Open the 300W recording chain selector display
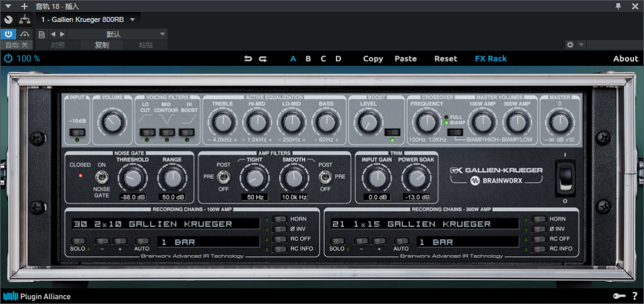Image resolution: width=644 pixels, height=304 pixels. pos(424,224)
